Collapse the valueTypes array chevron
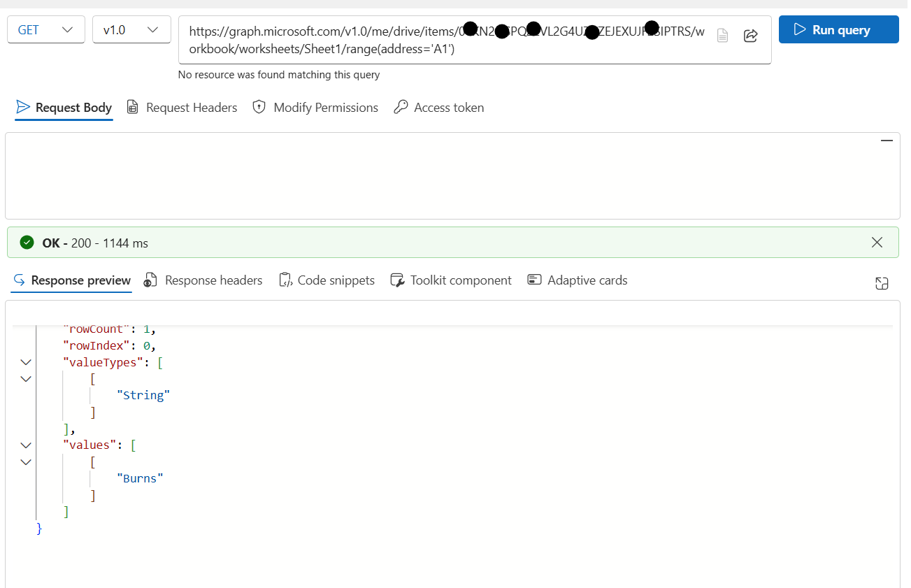 [25, 362]
